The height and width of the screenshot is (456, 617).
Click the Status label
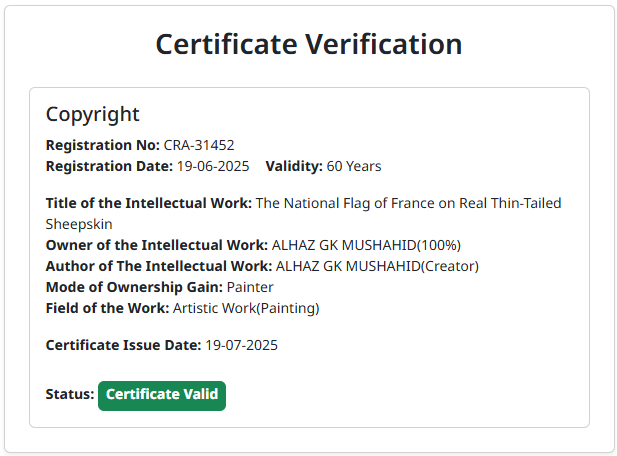click(x=70, y=395)
